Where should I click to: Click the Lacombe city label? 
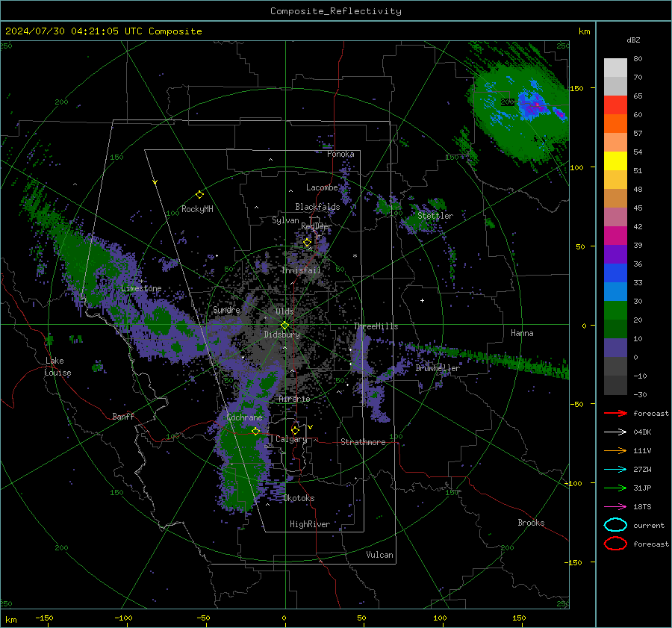click(x=322, y=187)
